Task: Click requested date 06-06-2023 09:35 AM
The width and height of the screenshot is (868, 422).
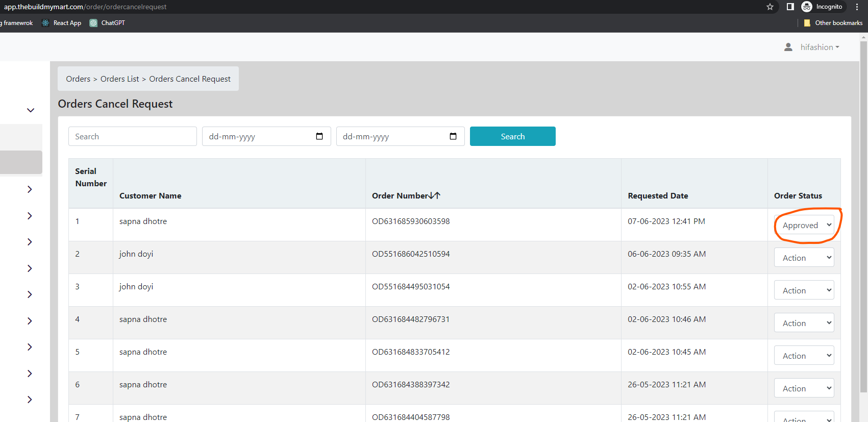Action: (667, 254)
